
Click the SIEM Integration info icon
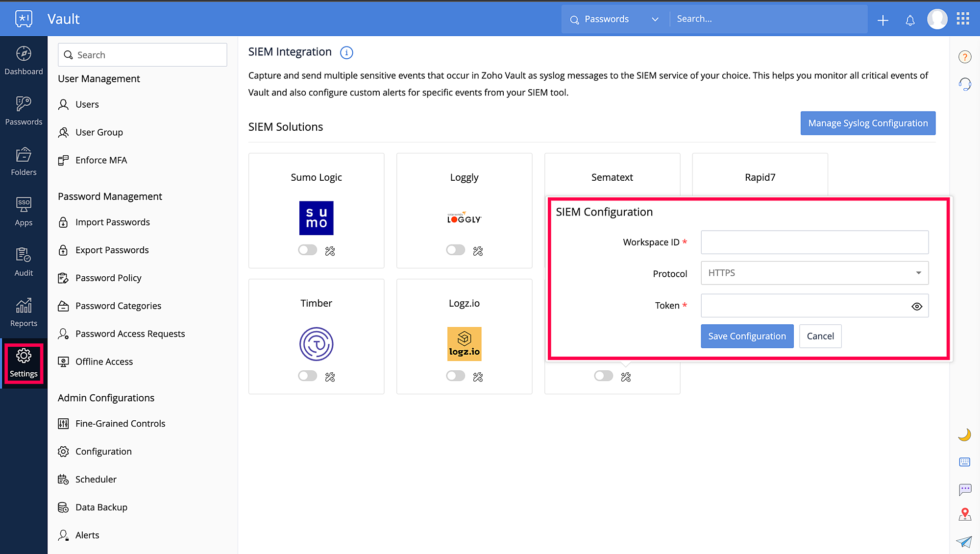(346, 52)
